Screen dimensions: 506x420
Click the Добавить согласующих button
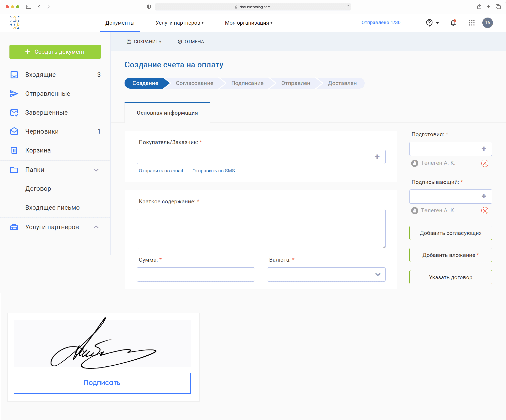450,233
